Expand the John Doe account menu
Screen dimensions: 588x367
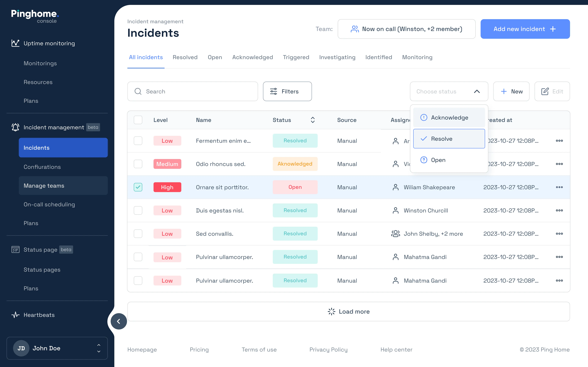pyautogui.click(x=99, y=348)
